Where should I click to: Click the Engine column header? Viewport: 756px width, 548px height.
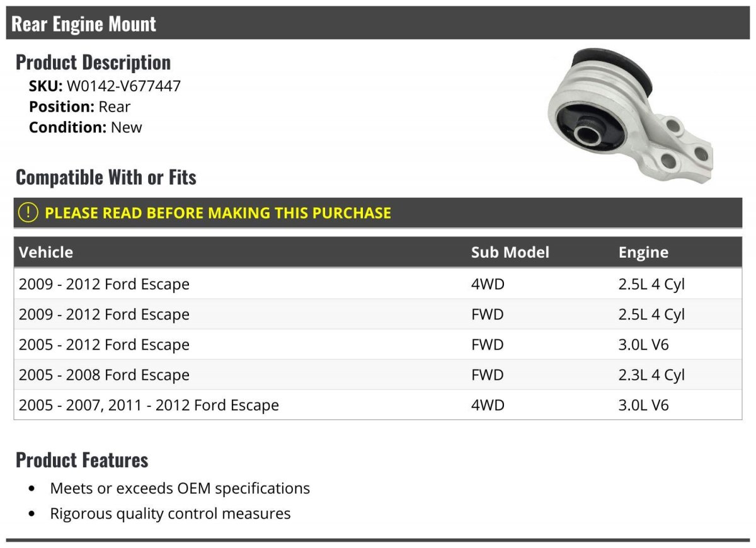coord(643,253)
